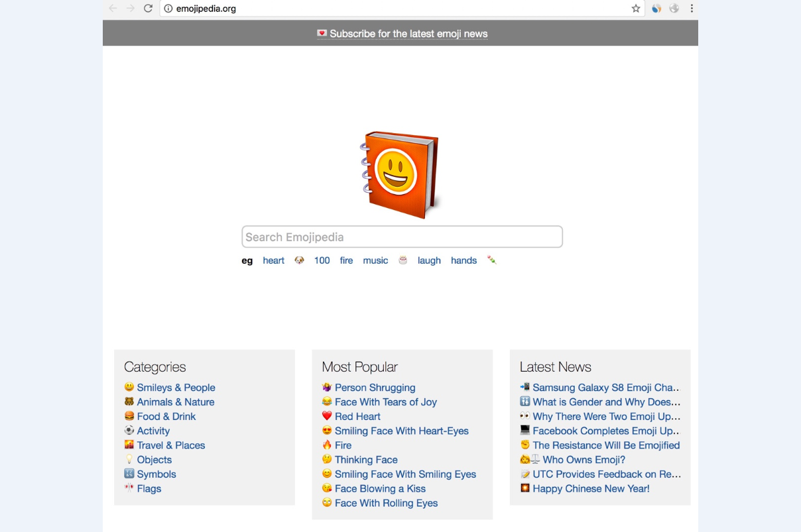Read Why There Were Two Emoji article

(607, 417)
